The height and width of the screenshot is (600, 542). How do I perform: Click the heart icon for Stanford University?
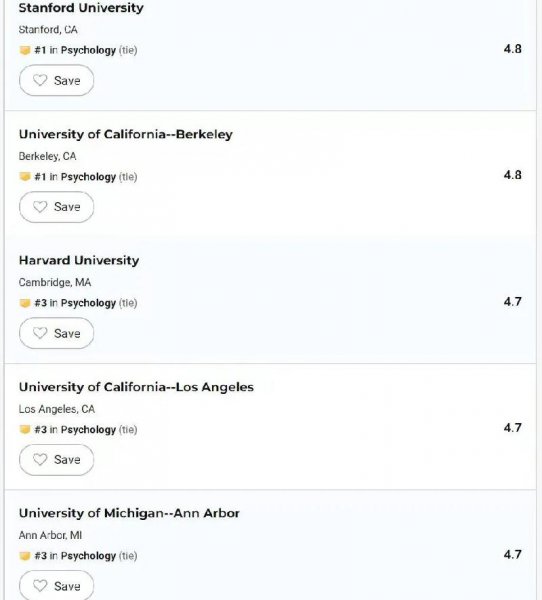click(40, 80)
